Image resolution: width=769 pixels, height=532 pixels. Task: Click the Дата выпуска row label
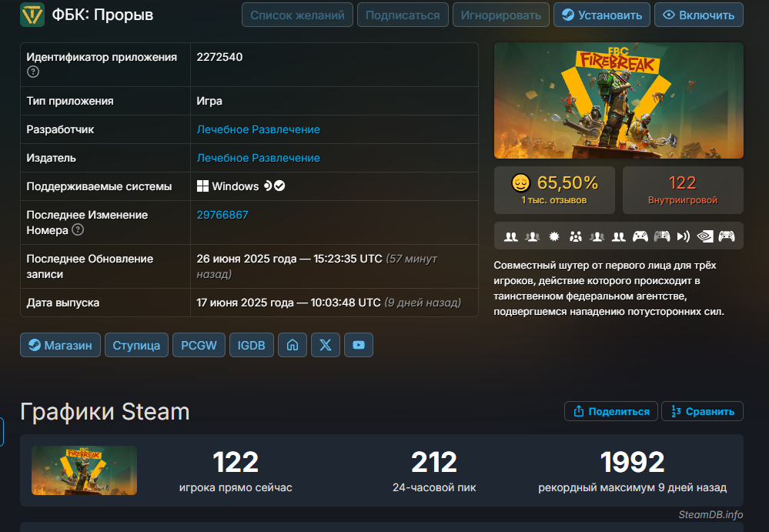point(63,303)
